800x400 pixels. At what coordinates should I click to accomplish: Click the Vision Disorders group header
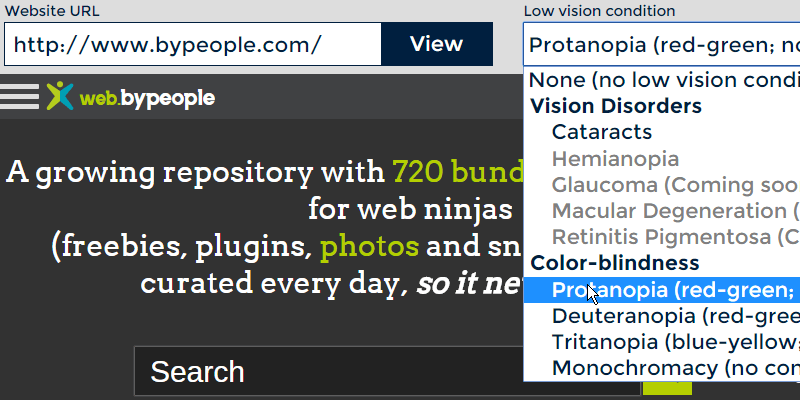click(616, 106)
